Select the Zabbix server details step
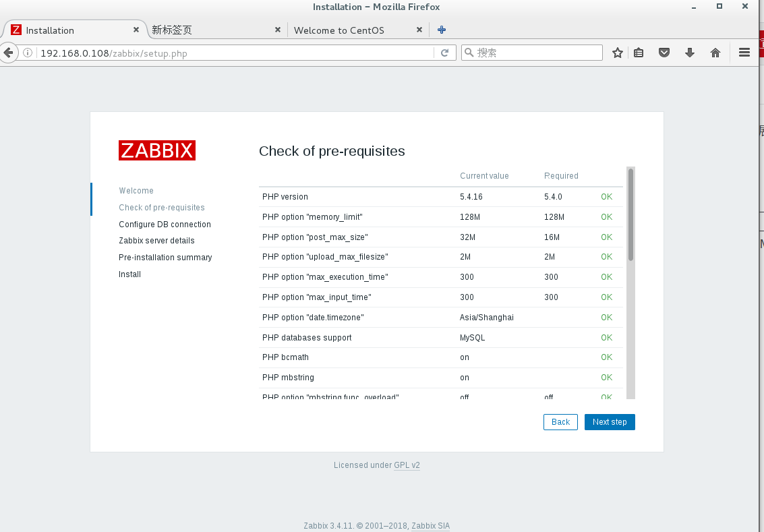The width and height of the screenshot is (764, 532). pyautogui.click(x=156, y=241)
